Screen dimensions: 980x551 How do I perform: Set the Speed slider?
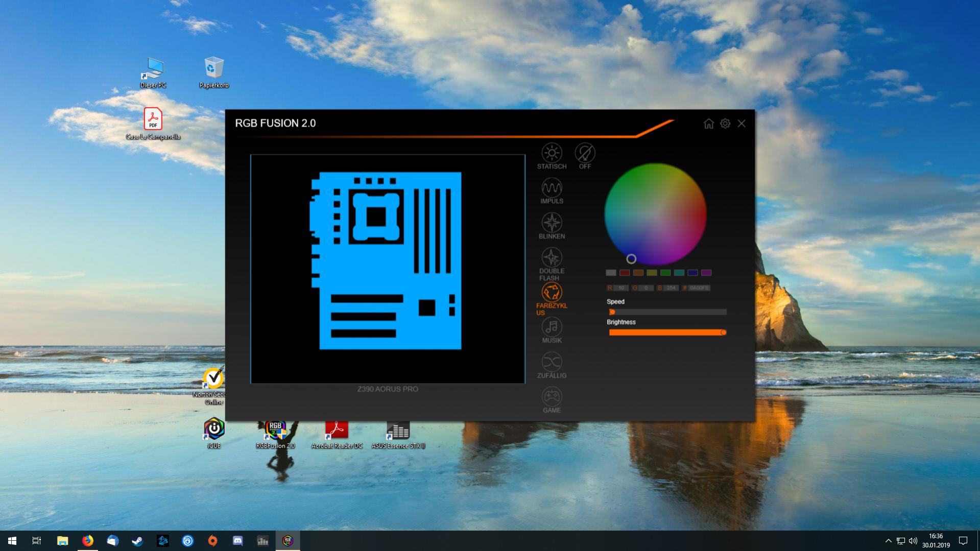point(667,312)
